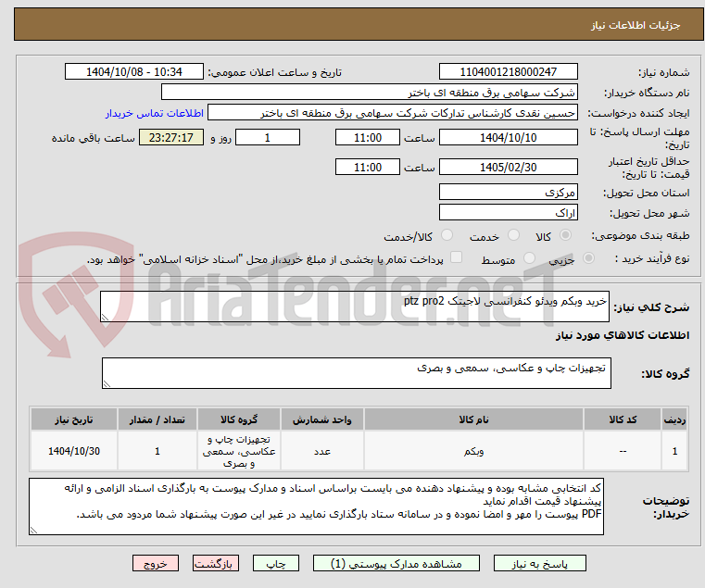Open مشاهده مدارک پیوستی (1) button

(397, 563)
